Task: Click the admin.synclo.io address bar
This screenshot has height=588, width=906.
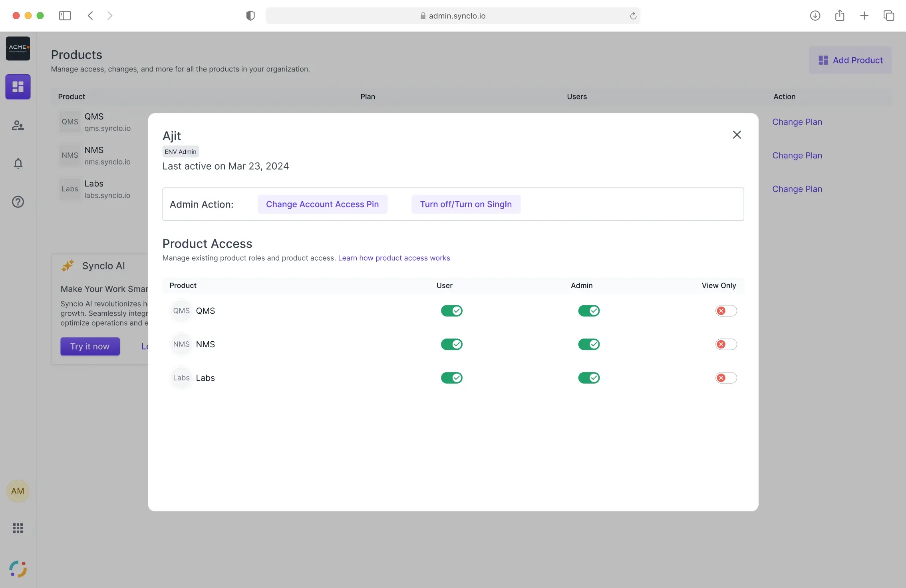Action: (x=453, y=16)
